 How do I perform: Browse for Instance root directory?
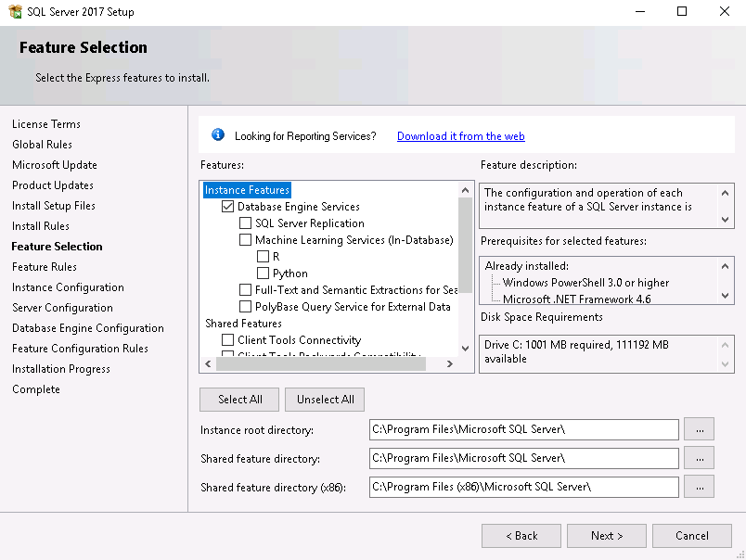(700, 430)
